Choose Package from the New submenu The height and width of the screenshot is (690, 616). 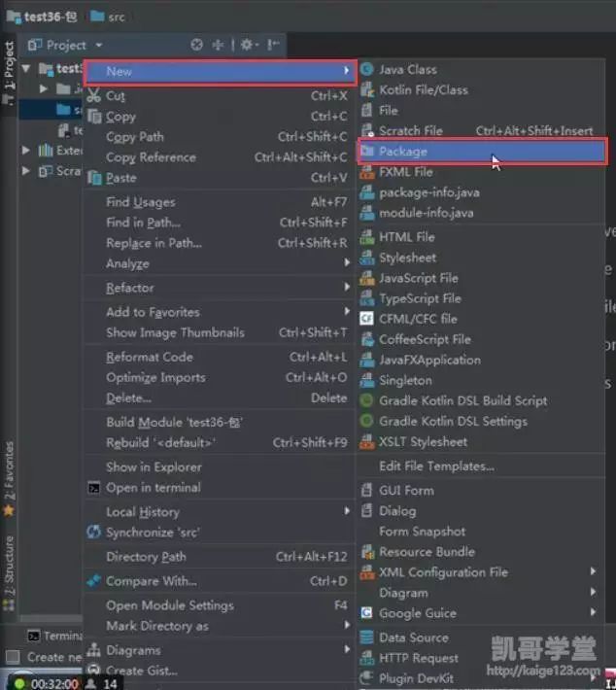pyautogui.click(x=482, y=152)
